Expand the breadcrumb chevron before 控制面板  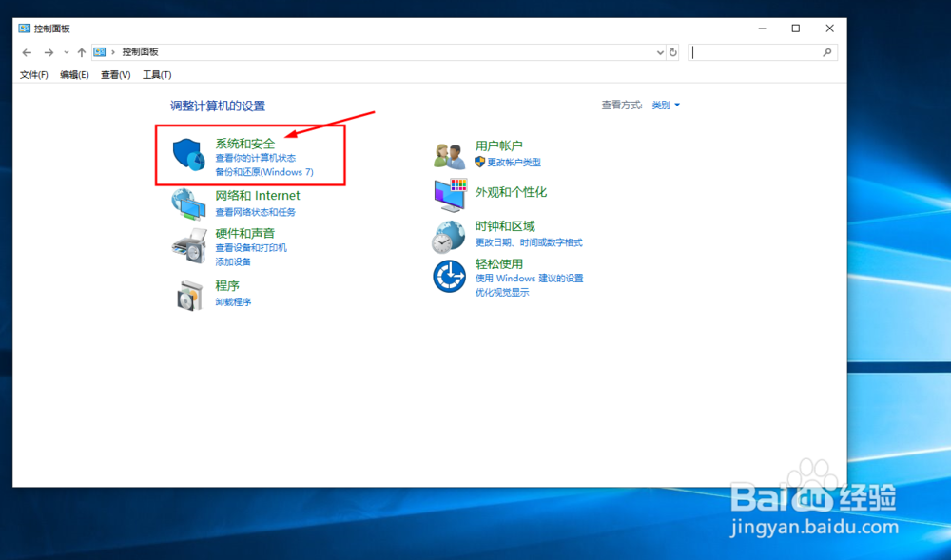pyautogui.click(x=113, y=52)
